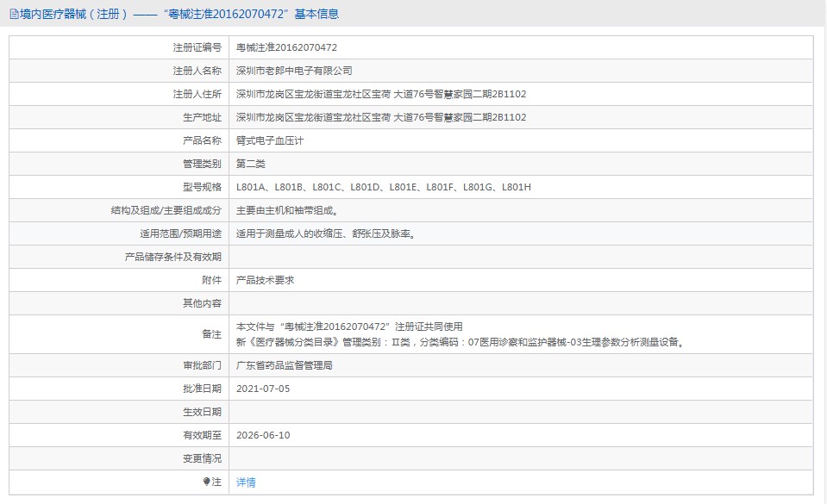Select 产品技术要求 attachment value

coord(265,280)
